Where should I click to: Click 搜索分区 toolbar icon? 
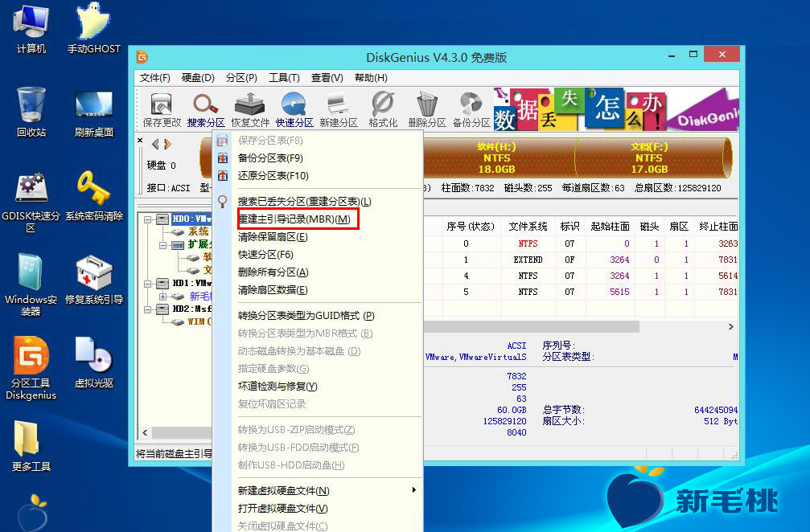coord(206,110)
